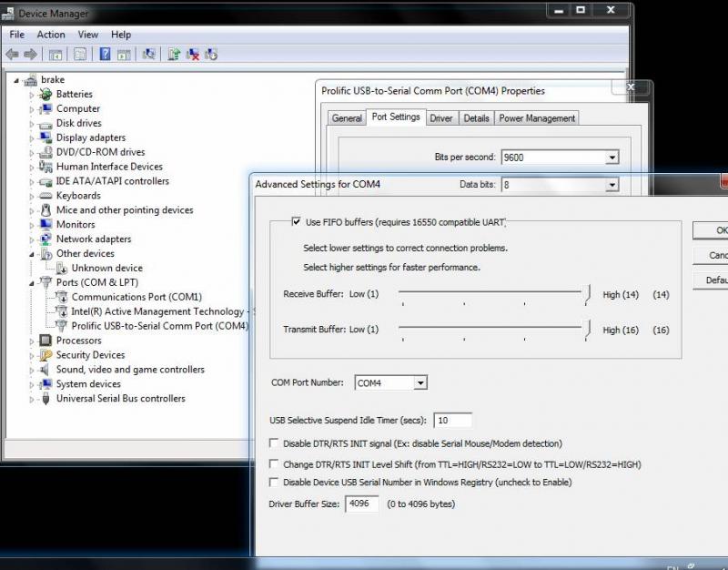Click the Security Devices key icon
Image resolution: width=728 pixels, height=570 pixels.
point(45,355)
